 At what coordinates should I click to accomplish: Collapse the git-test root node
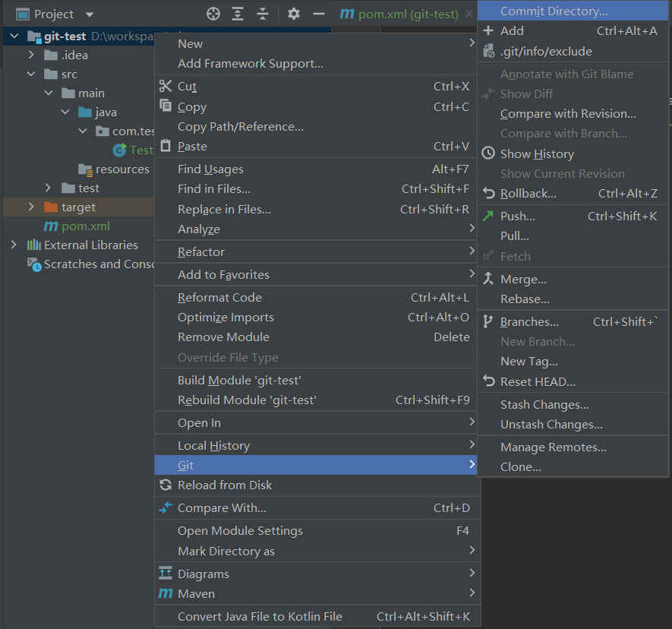click(14, 36)
